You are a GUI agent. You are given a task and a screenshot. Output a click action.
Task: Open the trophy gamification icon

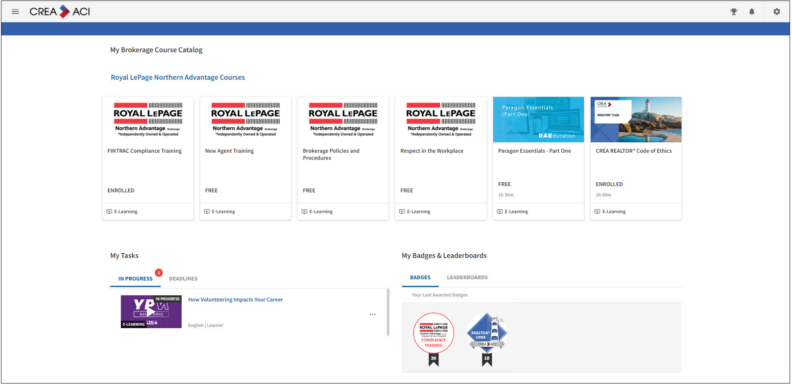tap(733, 12)
